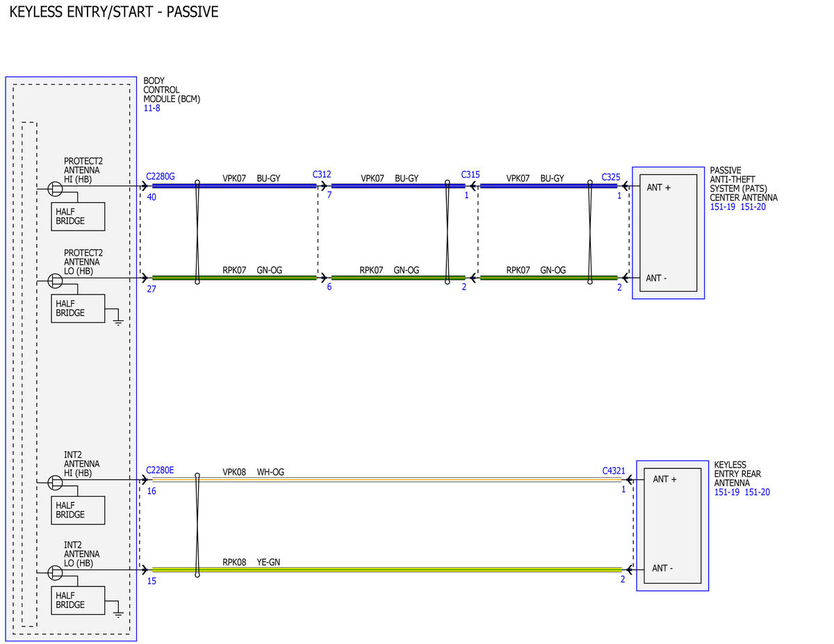Click the 'KEYLESS ENTRY REAR ANTENNA' label
Screen dimensions: 834x644
point(737,474)
